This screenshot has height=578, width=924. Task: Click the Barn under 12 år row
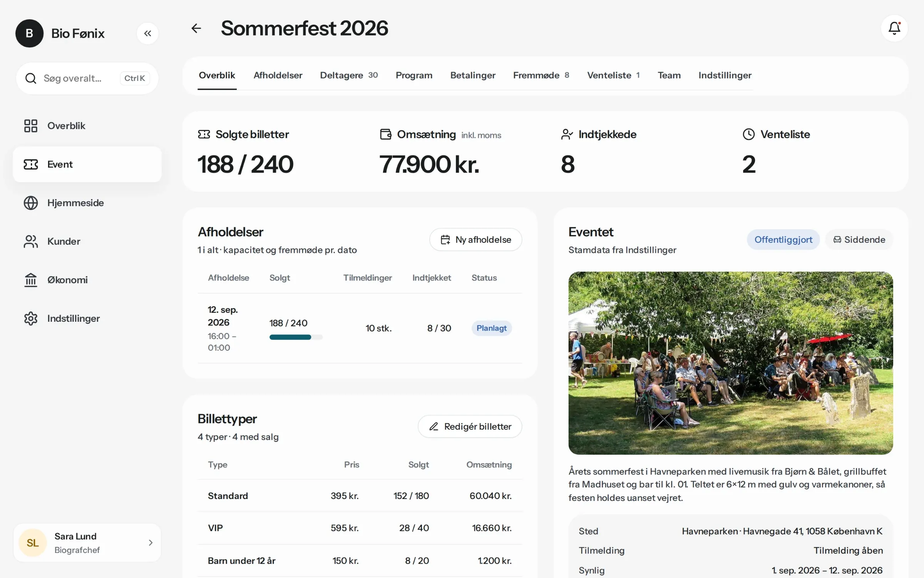pyautogui.click(x=360, y=561)
